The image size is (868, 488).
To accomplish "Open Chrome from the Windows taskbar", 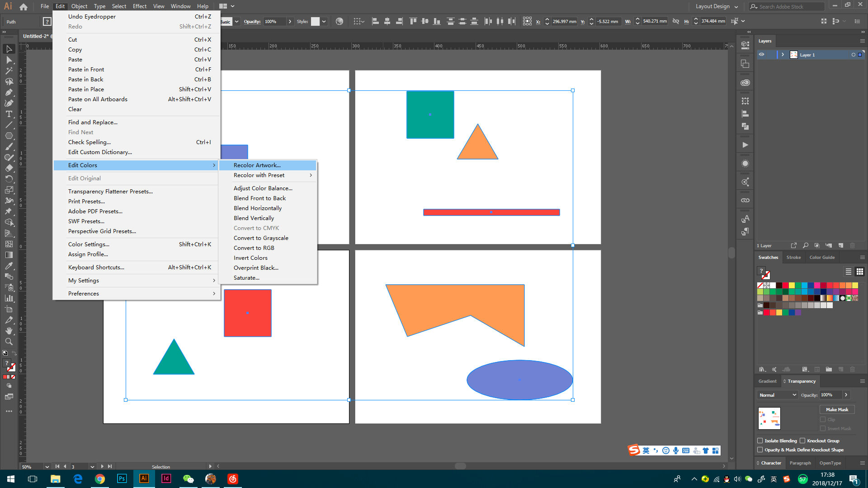I will click(100, 479).
